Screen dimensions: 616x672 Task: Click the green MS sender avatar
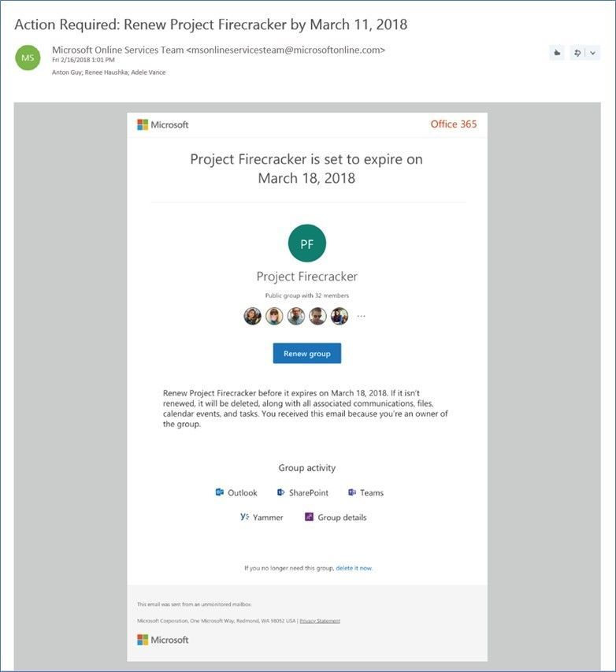coord(28,58)
